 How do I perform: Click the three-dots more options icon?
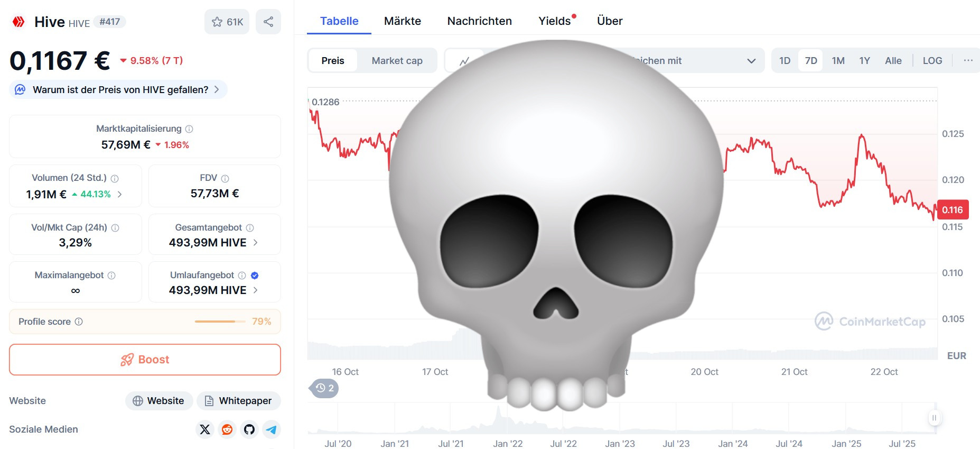click(x=968, y=60)
